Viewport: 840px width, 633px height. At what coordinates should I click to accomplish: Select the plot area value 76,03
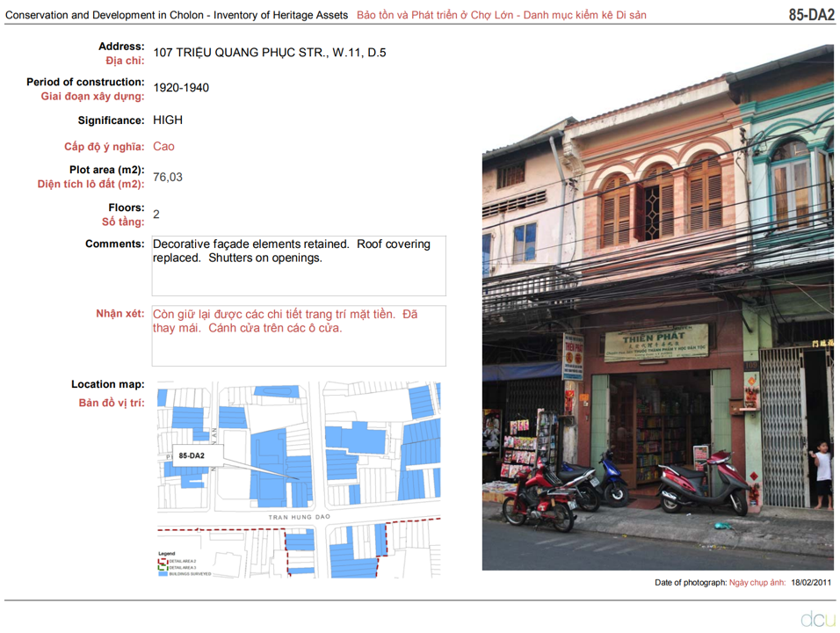(x=168, y=177)
